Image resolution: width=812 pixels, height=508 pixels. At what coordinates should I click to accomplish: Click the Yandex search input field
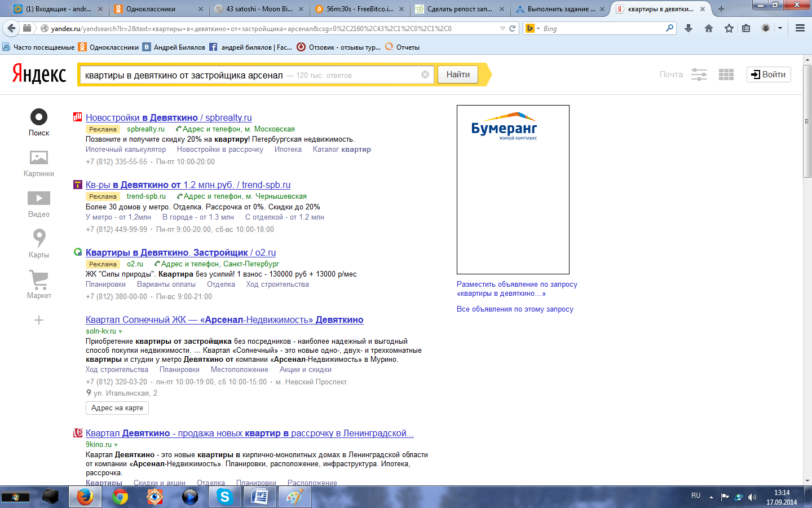point(257,75)
